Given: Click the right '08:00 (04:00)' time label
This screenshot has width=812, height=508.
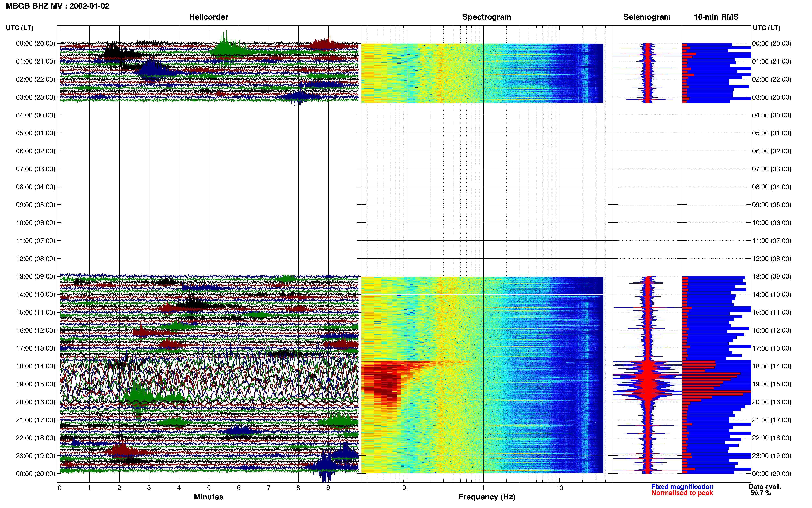Looking at the screenshot, I should click(772, 187).
